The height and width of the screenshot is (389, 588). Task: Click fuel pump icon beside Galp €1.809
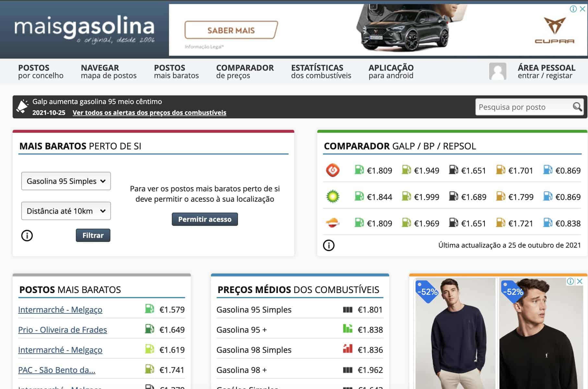coord(359,170)
